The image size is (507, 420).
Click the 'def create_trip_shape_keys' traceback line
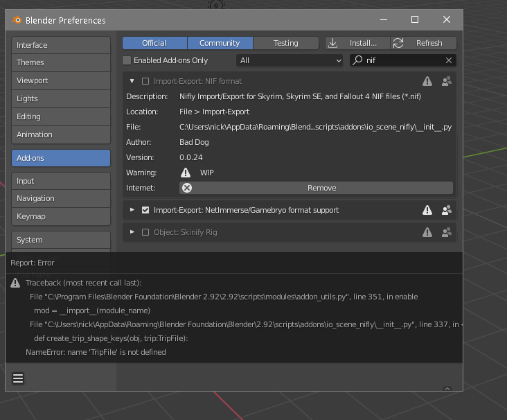point(111,338)
